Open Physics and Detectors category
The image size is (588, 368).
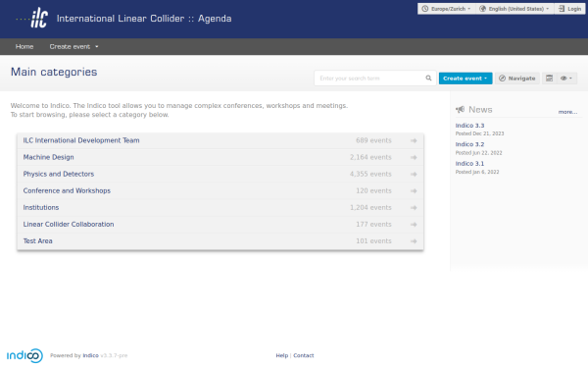[x=59, y=174]
